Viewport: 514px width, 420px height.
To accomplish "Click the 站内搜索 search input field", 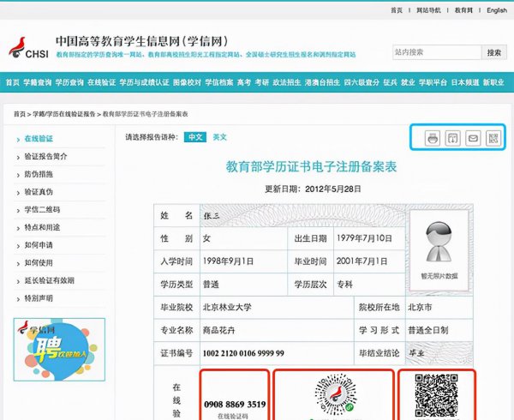I will (x=437, y=52).
